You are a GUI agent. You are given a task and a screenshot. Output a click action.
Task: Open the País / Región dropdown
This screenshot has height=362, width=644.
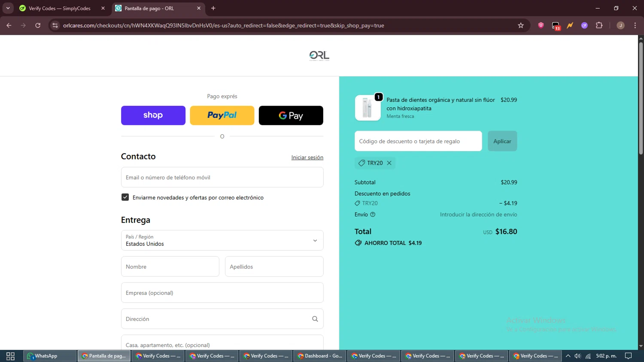[222, 240]
